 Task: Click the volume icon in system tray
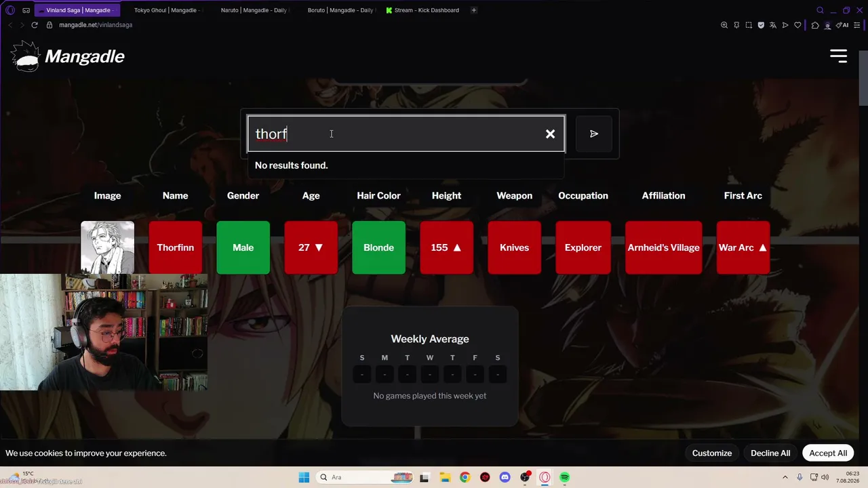(825, 477)
